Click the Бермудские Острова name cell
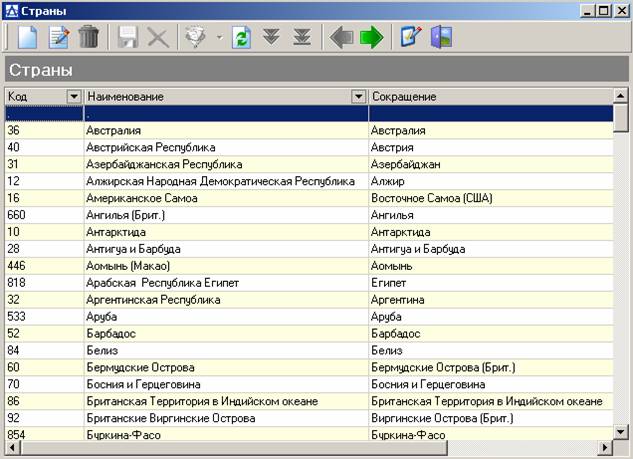The width and height of the screenshot is (633, 459). tap(226, 367)
